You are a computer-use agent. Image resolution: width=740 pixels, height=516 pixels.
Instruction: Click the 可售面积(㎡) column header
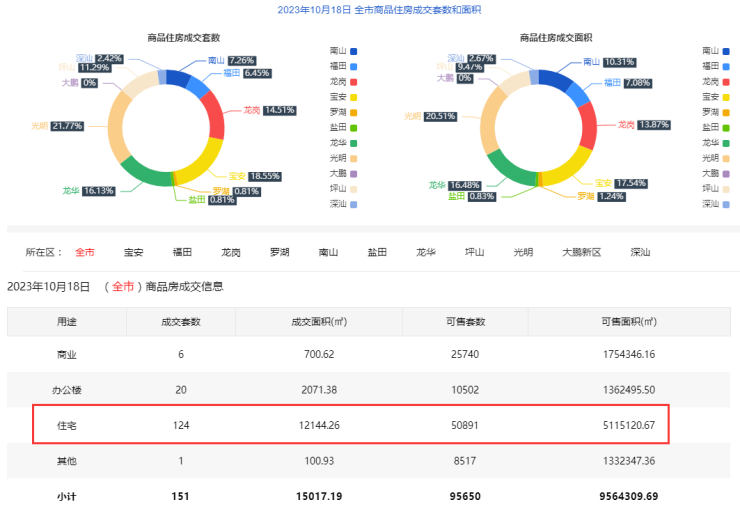[628, 322]
